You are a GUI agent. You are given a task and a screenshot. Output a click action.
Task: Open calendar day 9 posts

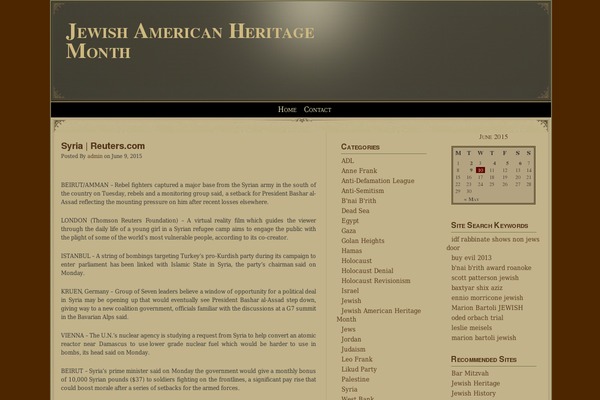point(471,170)
